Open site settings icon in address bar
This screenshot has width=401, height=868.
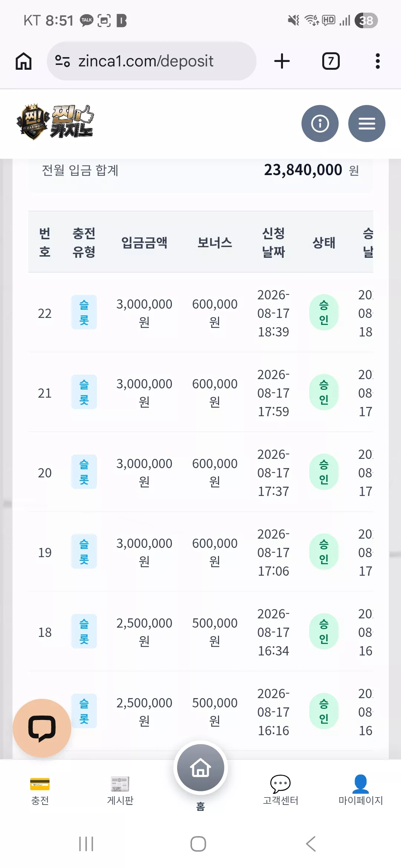[x=62, y=61]
